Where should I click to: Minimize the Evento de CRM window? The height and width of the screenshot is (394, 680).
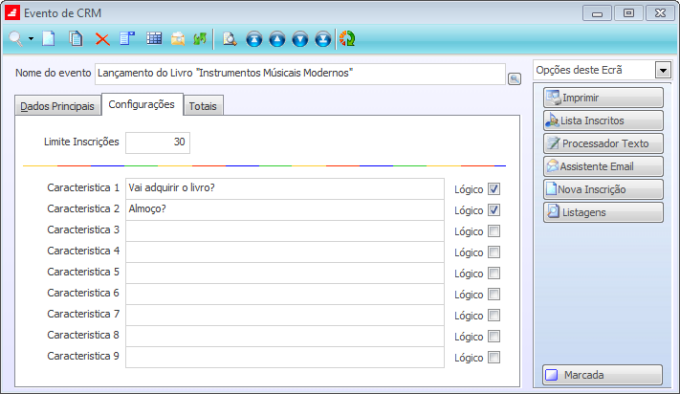pyautogui.click(x=597, y=13)
